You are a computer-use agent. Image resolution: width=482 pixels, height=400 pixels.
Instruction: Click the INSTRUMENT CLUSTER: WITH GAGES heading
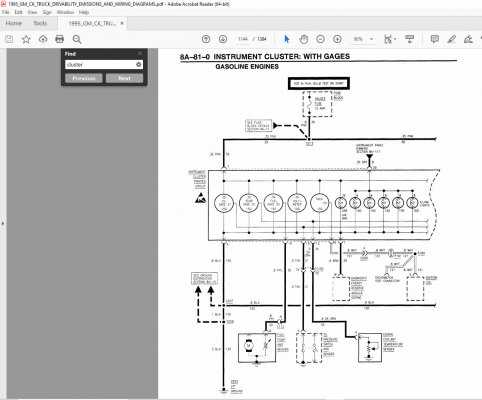coord(282,56)
